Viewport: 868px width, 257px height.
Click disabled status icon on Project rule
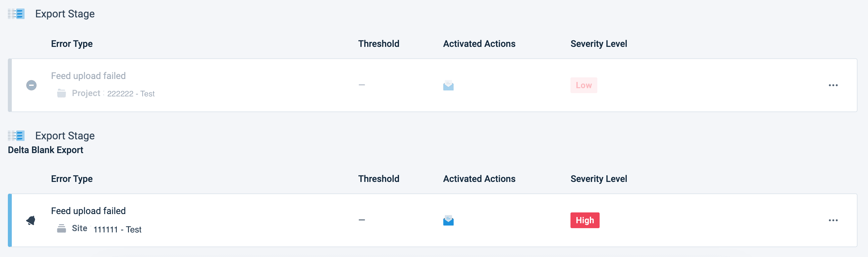[x=31, y=85]
